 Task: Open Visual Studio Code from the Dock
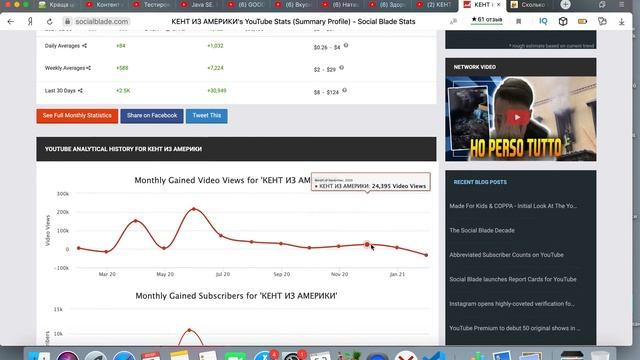(x=434, y=356)
